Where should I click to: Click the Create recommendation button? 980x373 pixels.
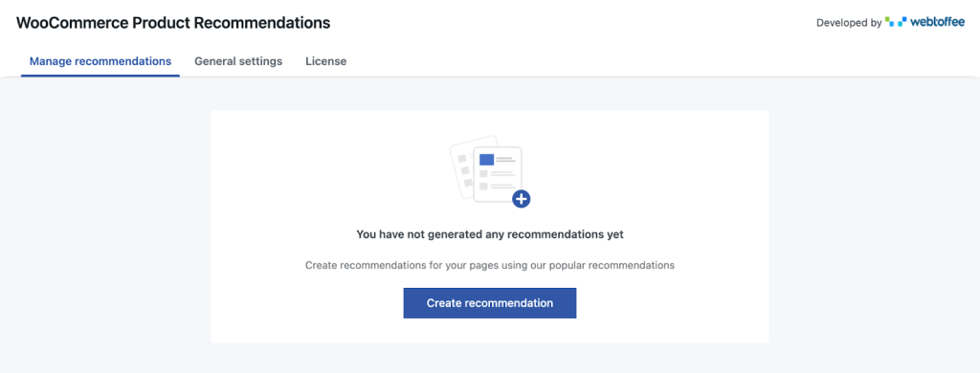coord(489,303)
